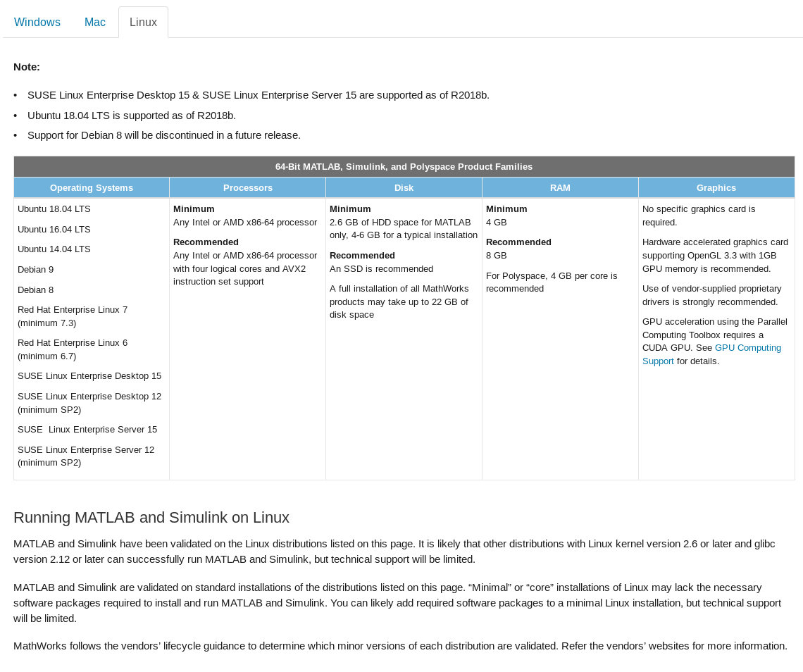Click 'No specific graphics card is required' text
Viewport: 803px width, 672px height.
[699, 216]
